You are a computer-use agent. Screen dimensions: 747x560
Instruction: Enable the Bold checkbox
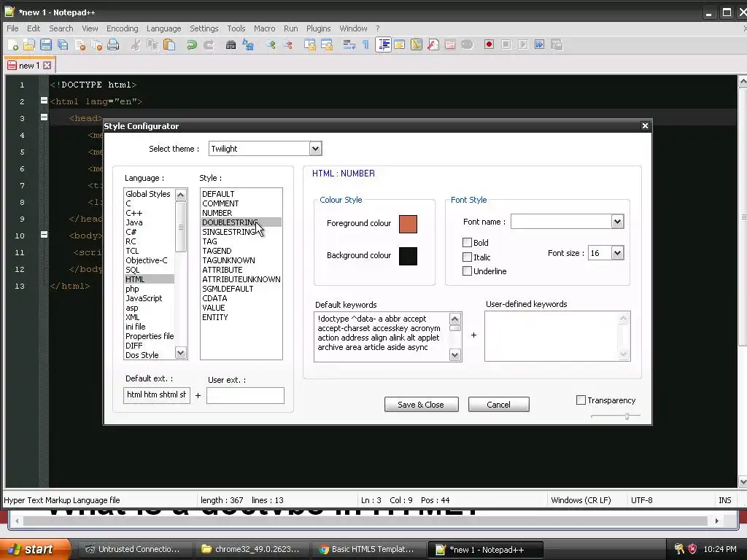tap(467, 242)
